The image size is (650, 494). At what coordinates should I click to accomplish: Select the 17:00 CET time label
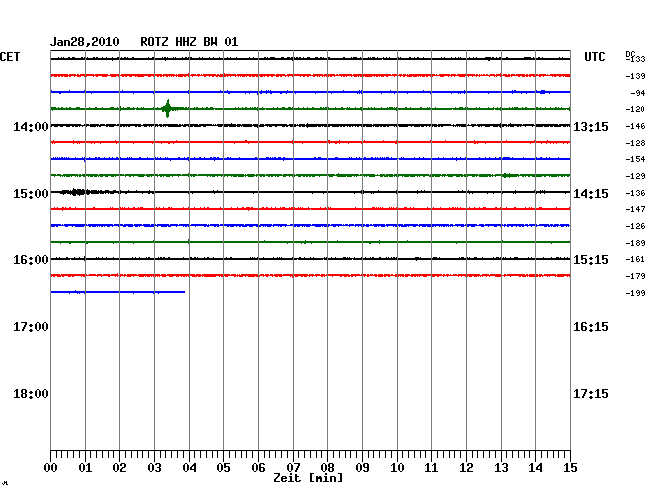[x=31, y=327]
